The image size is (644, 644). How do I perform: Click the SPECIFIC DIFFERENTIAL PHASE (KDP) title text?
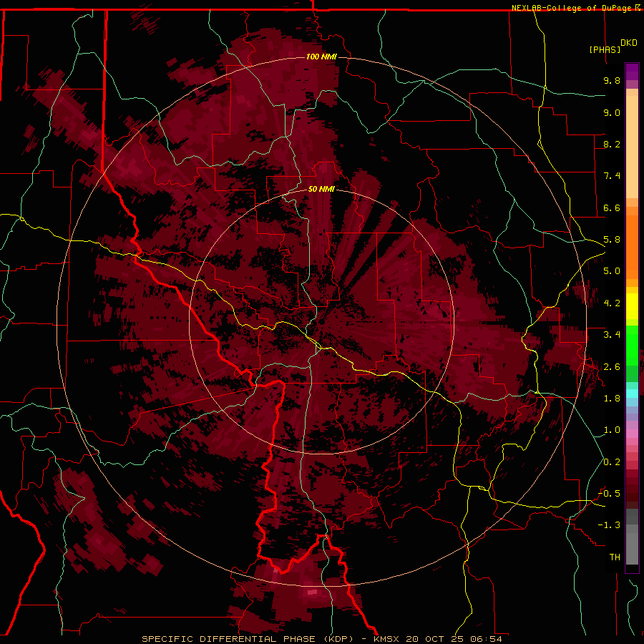click(x=248, y=639)
